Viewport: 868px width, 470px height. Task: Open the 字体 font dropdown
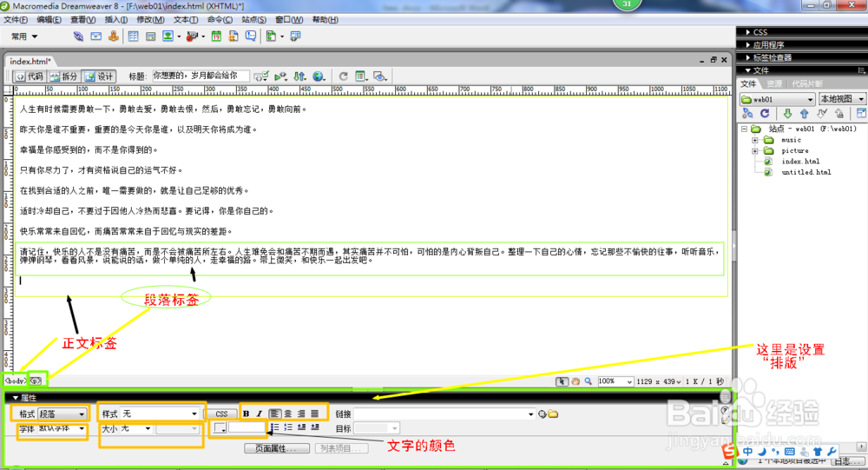[62, 428]
